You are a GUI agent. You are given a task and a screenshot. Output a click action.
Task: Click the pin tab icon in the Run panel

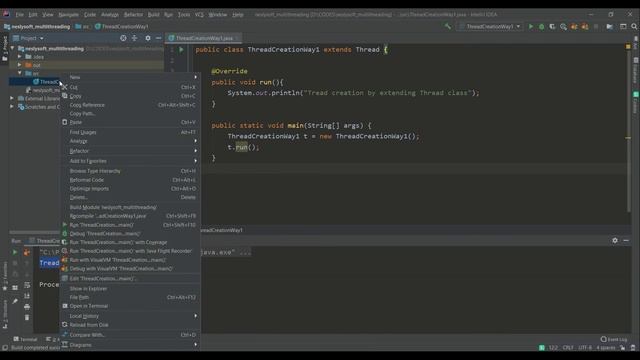click(x=15, y=301)
